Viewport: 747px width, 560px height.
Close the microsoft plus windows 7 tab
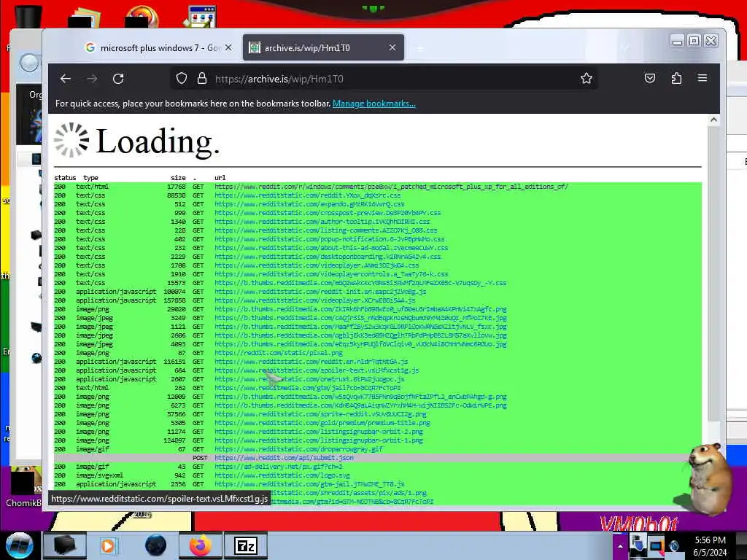coord(228,47)
